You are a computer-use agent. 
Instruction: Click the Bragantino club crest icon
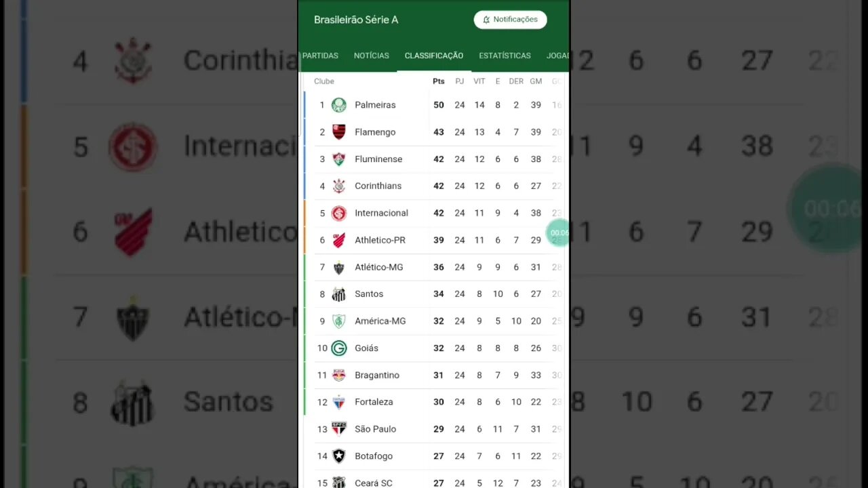click(x=338, y=375)
